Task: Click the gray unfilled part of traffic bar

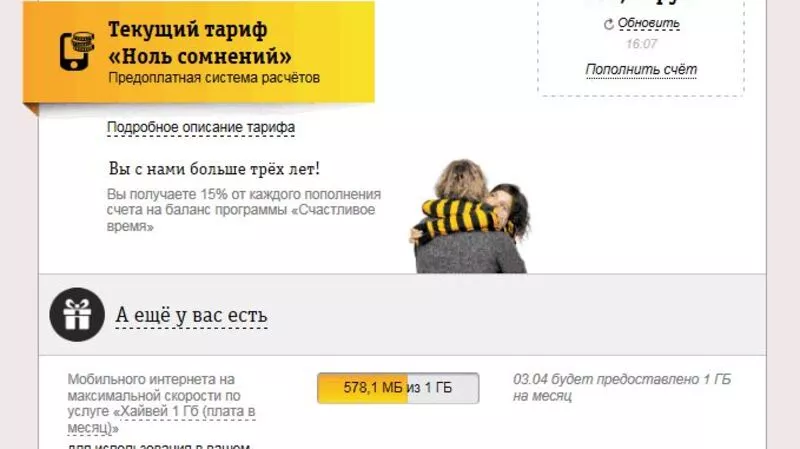Action: click(x=443, y=388)
